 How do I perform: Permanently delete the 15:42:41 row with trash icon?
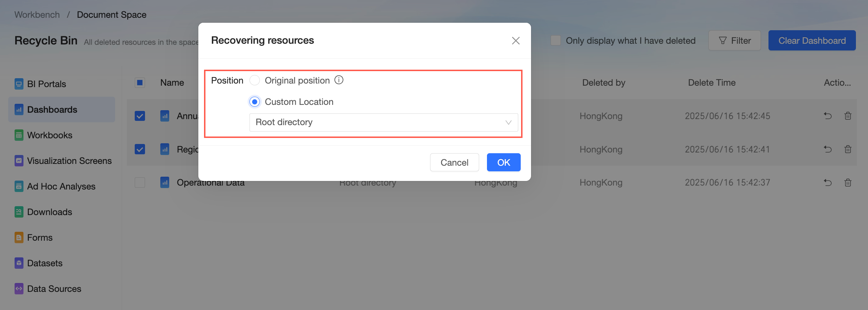coord(848,149)
